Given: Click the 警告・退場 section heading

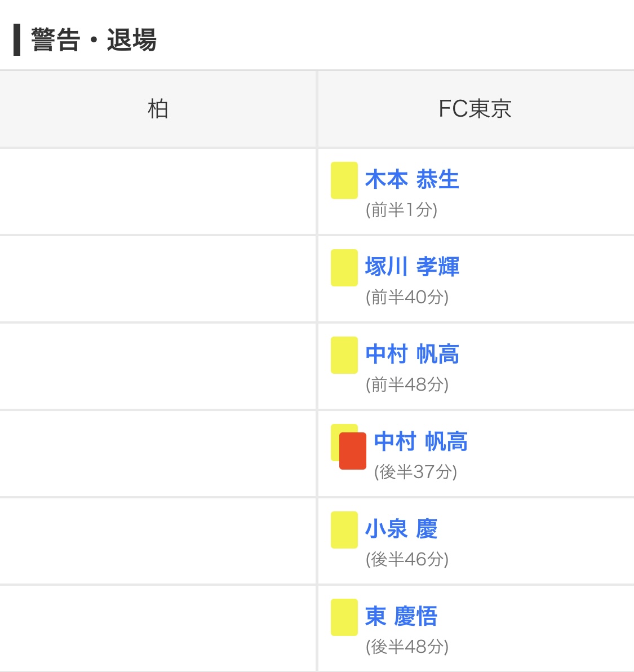Looking at the screenshot, I should click(94, 40).
